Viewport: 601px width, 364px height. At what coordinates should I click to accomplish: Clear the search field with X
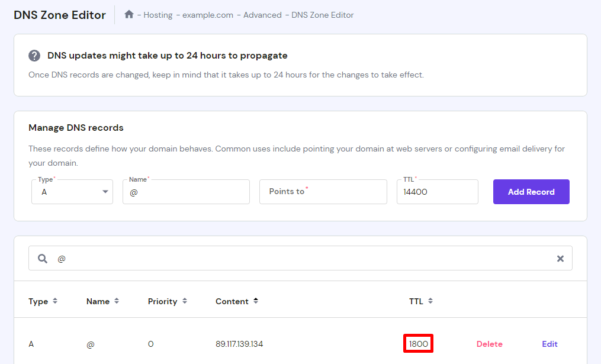(x=560, y=259)
